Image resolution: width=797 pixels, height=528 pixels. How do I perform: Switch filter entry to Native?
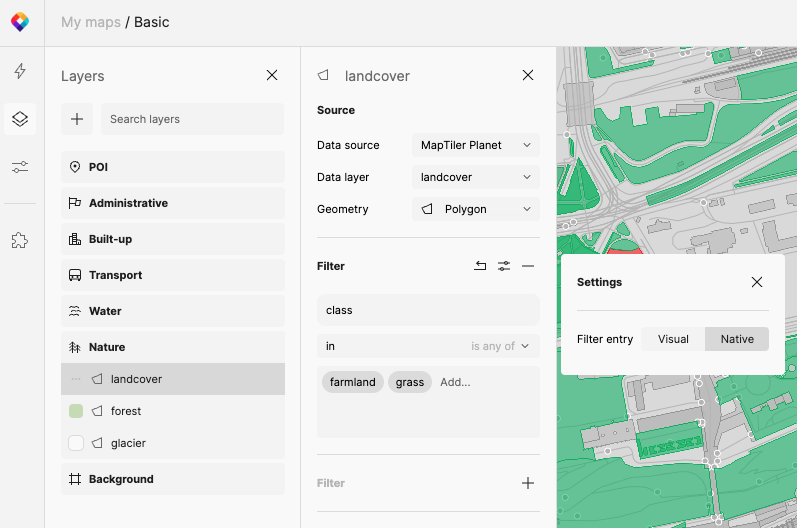pyautogui.click(x=737, y=339)
